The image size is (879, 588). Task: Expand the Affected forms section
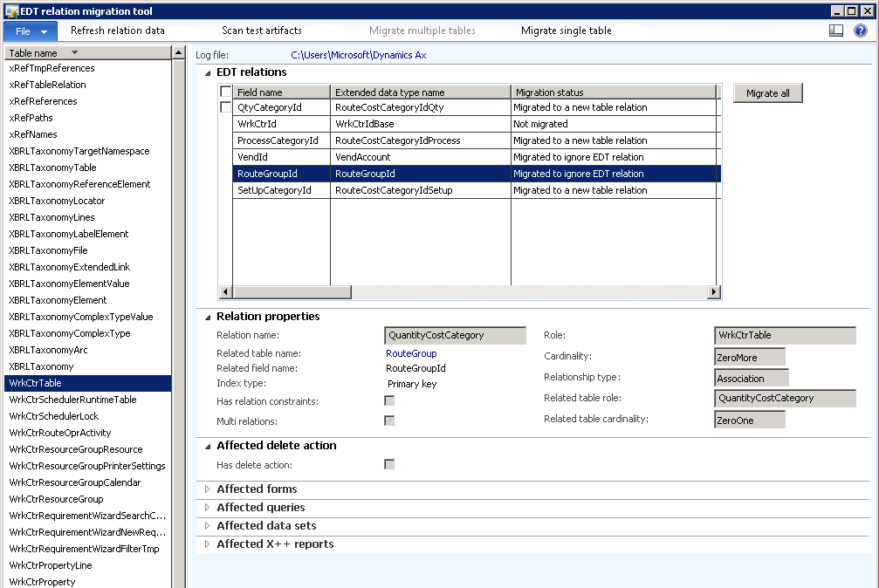click(x=207, y=489)
